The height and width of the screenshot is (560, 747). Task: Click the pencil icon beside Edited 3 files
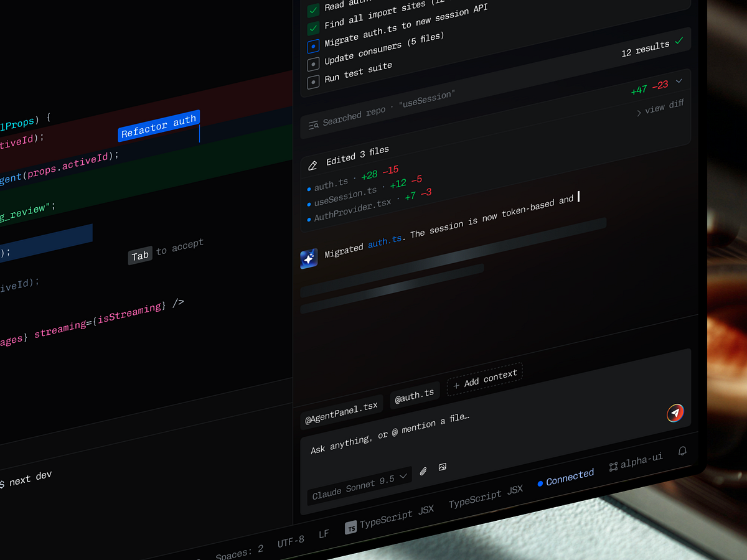[x=312, y=166]
